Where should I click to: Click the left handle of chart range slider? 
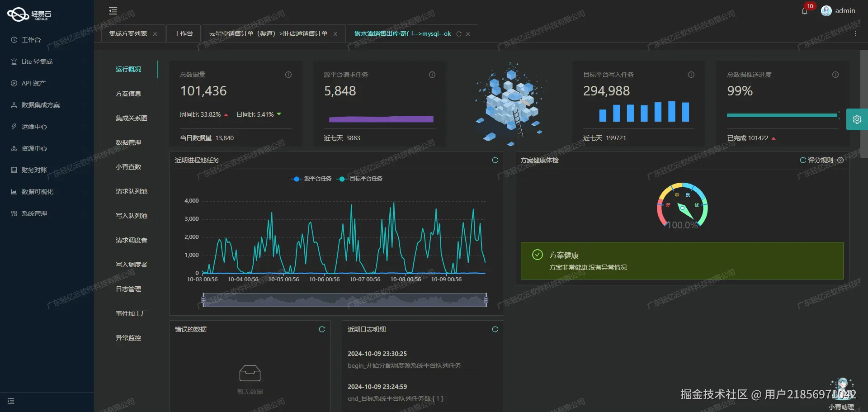pos(203,299)
